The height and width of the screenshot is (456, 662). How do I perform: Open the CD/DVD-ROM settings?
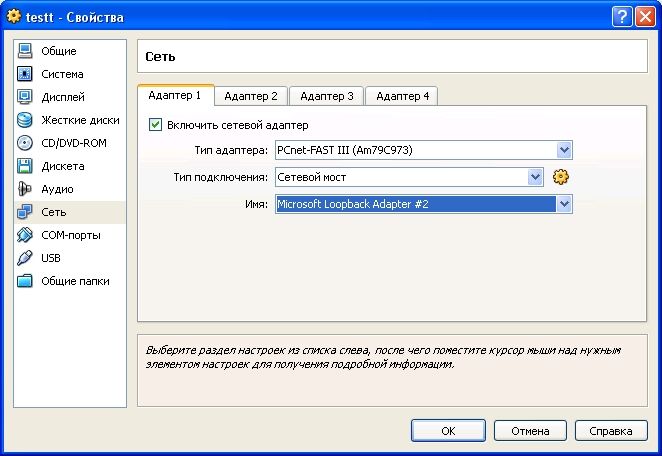click(x=73, y=143)
